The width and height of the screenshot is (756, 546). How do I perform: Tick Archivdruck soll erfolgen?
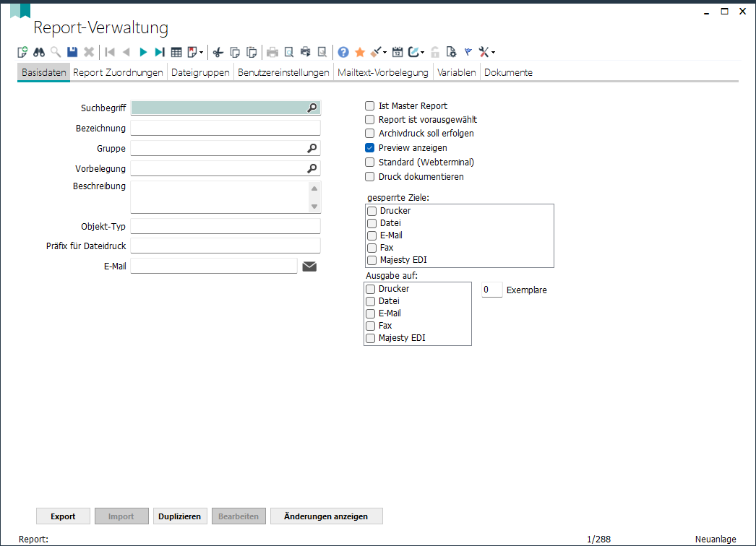370,134
